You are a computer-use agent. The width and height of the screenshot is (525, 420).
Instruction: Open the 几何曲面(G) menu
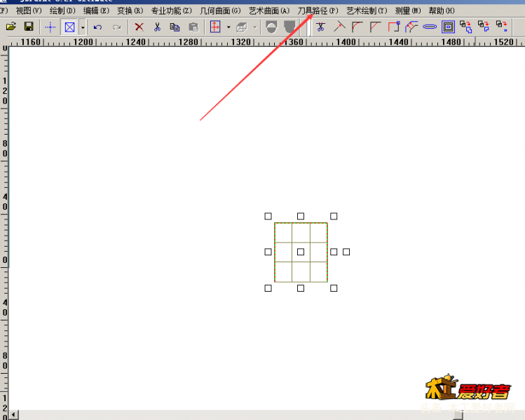tap(220, 11)
